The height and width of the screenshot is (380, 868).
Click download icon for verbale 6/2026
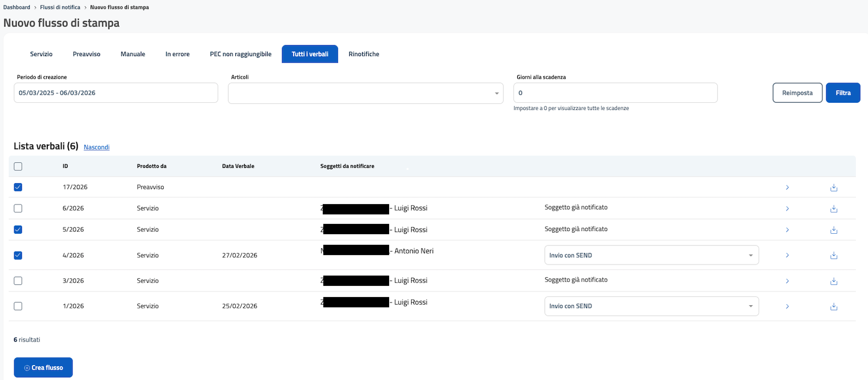coord(833,208)
